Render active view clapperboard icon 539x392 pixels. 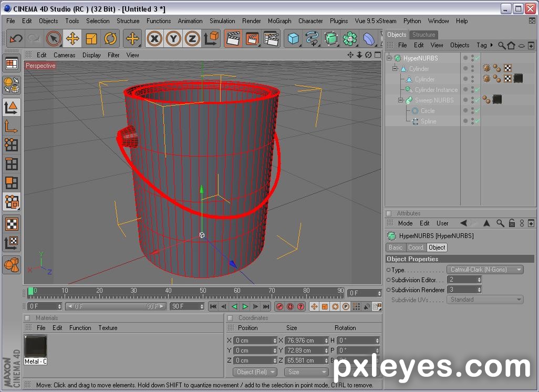tap(233, 38)
